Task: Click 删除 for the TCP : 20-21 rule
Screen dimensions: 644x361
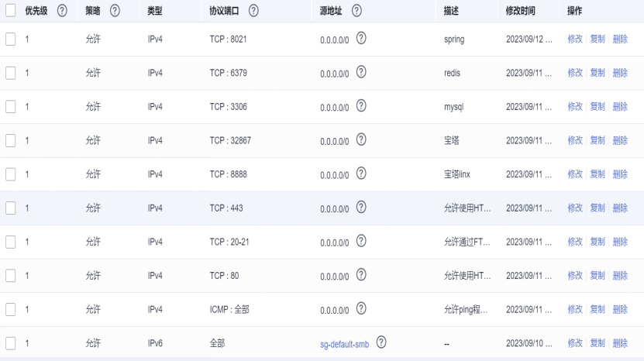Action: [x=620, y=242]
